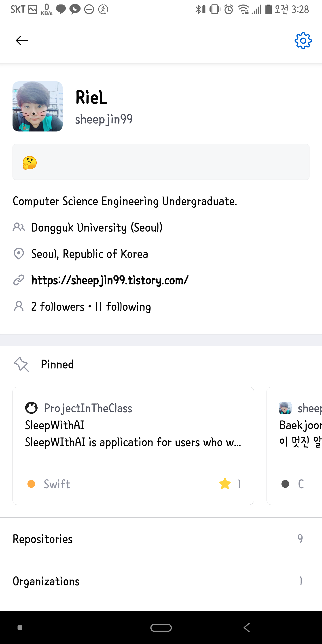Open the SleepWithAI pinned repository
322x644 pixels.
pyautogui.click(x=133, y=446)
